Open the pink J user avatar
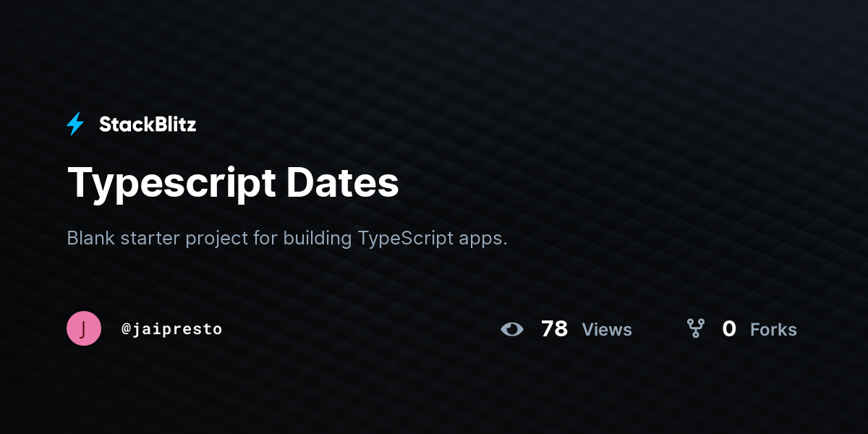 click(84, 328)
